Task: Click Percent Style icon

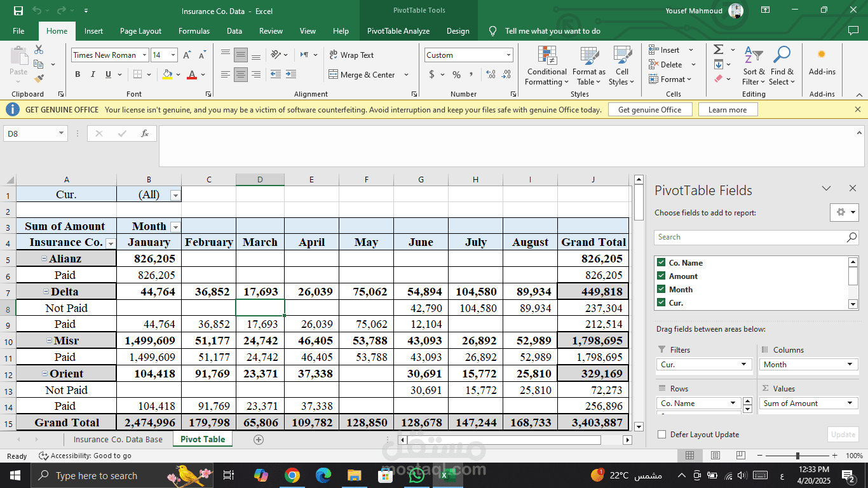Action: pos(456,74)
